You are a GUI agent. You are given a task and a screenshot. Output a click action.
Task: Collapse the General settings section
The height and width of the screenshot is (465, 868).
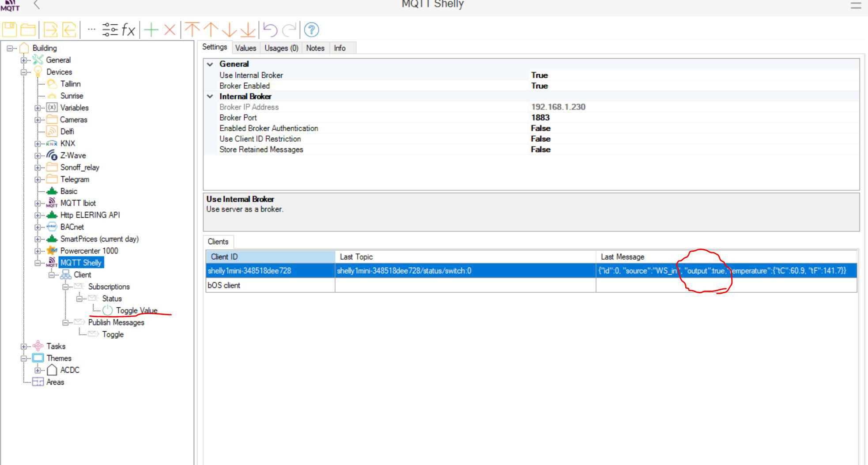(210, 64)
